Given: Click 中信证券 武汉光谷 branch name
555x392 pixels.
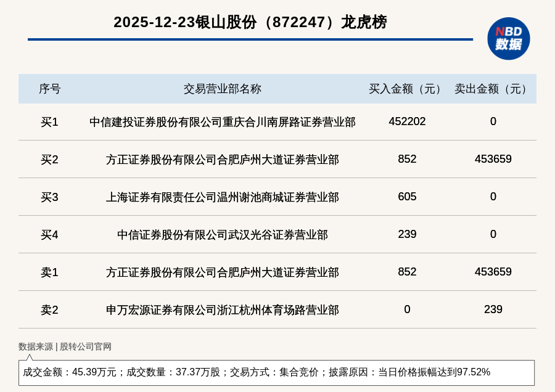Looking at the screenshot, I should [222, 235].
